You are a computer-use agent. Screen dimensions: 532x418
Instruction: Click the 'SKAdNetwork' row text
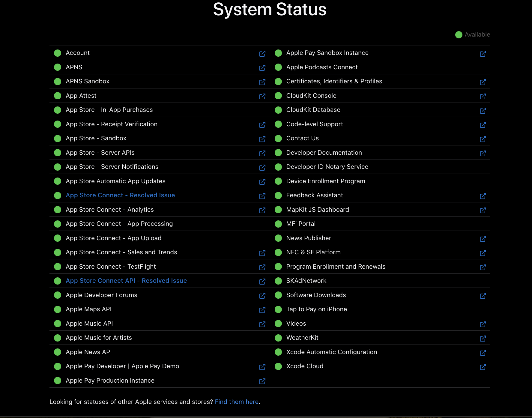tap(306, 281)
